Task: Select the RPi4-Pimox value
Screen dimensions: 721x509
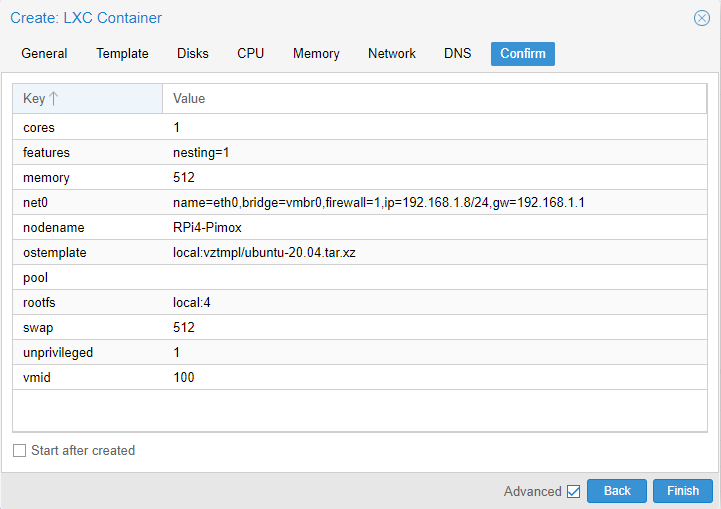Action: 207,227
